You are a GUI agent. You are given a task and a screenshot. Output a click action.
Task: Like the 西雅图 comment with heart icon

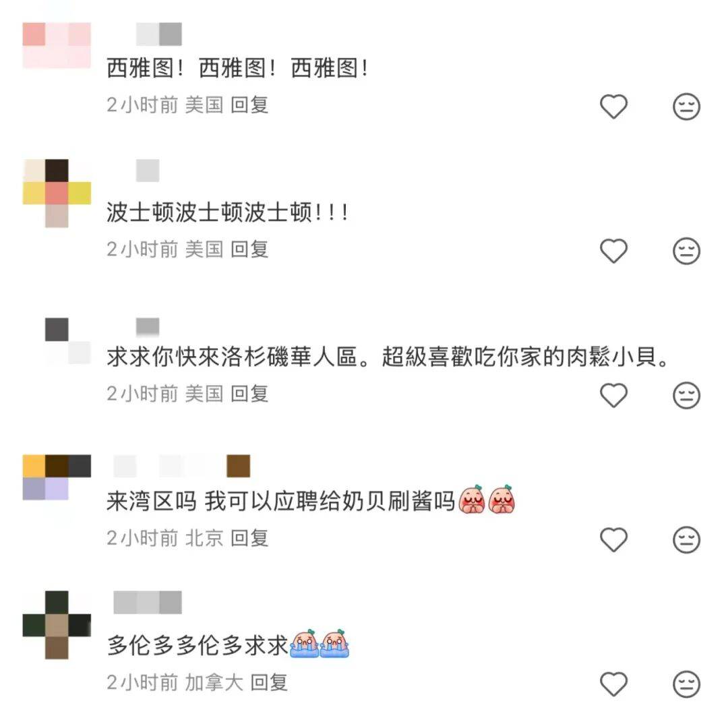(x=614, y=107)
